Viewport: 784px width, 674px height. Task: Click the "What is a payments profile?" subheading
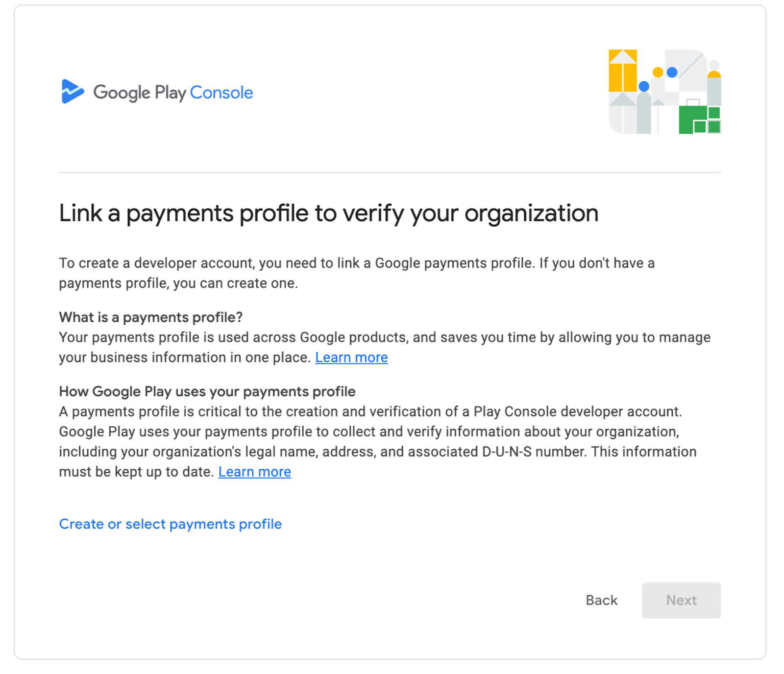(x=150, y=317)
